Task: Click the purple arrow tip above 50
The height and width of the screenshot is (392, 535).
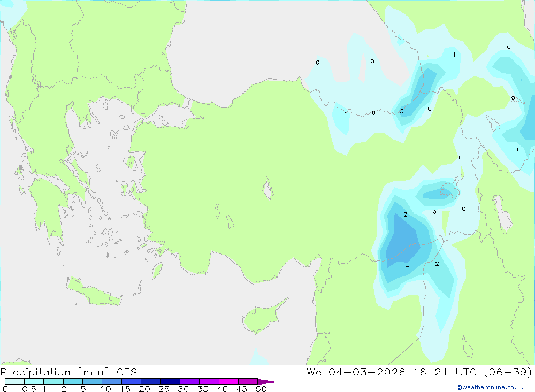Action: (x=267, y=381)
